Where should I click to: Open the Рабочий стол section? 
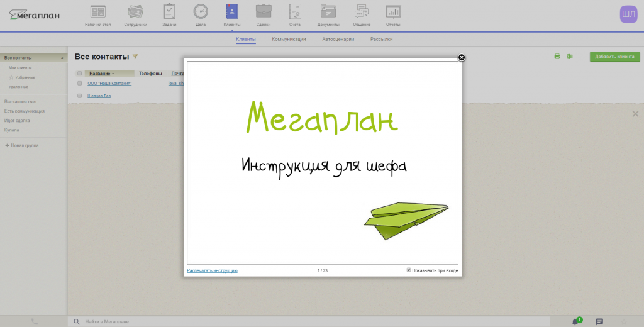pyautogui.click(x=97, y=16)
